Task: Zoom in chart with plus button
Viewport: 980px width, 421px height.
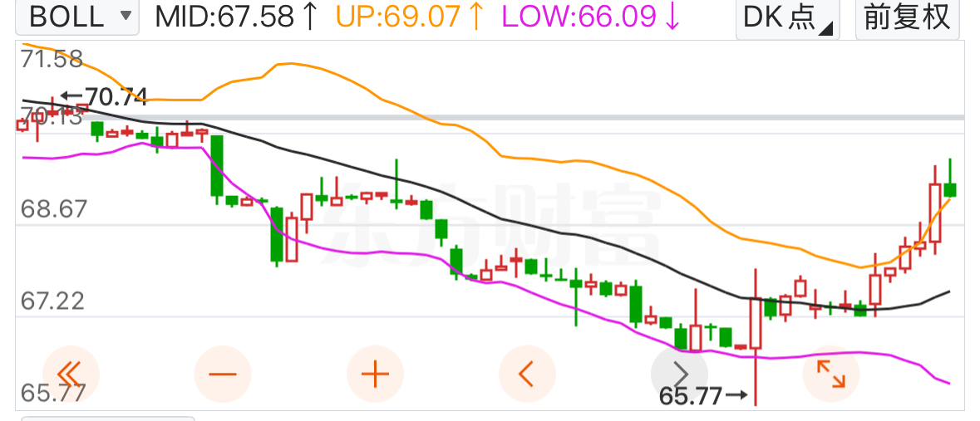Action: tap(375, 374)
